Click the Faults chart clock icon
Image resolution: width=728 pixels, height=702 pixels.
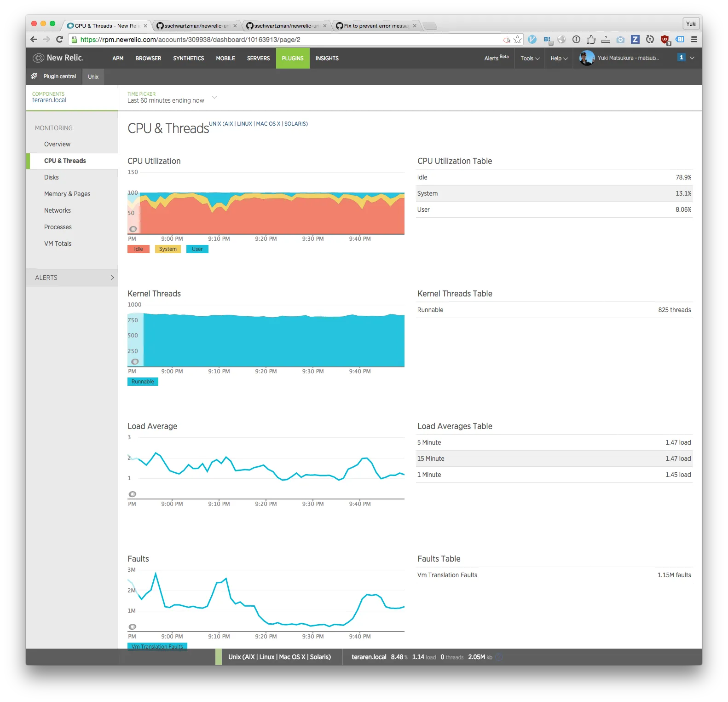point(133,627)
